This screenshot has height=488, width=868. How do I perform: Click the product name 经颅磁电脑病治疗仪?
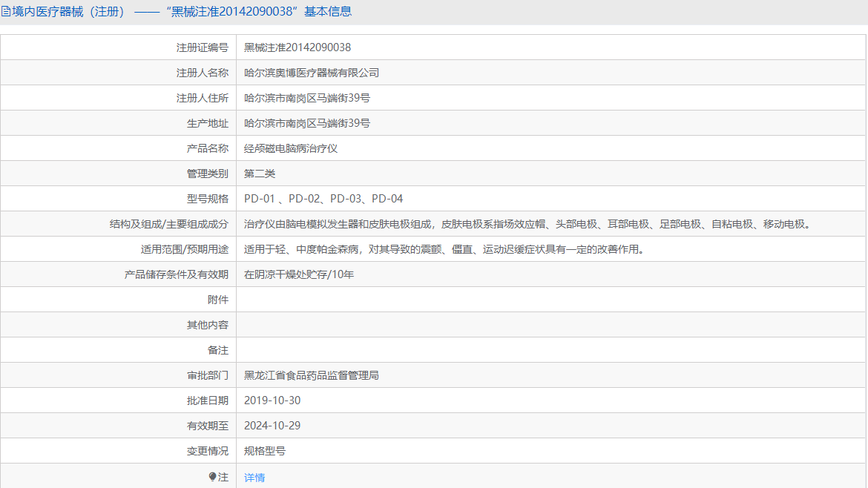pos(291,148)
